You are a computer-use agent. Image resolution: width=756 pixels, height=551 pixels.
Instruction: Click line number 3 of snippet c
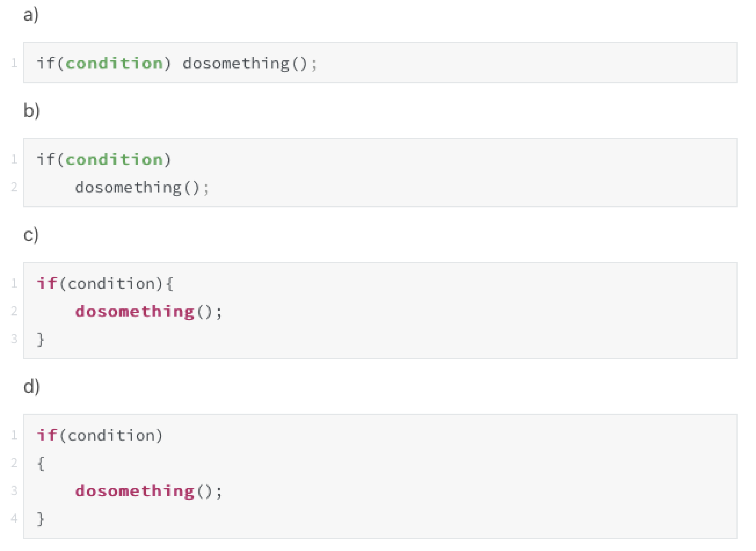[x=14, y=339]
